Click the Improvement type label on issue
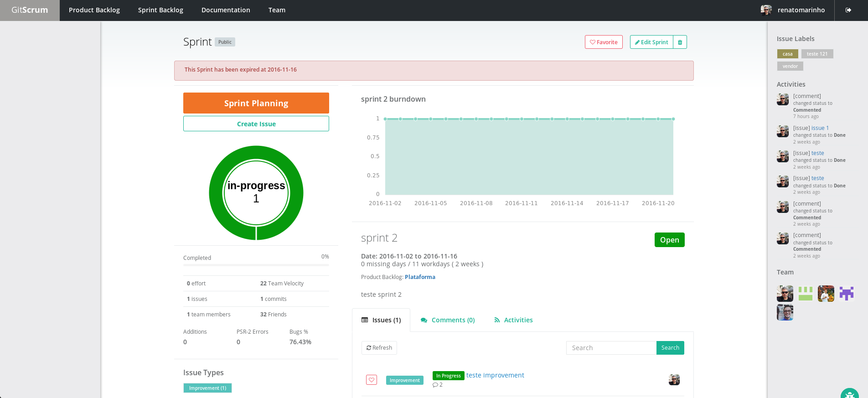The width and height of the screenshot is (868, 398). pyautogui.click(x=405, y=380)
